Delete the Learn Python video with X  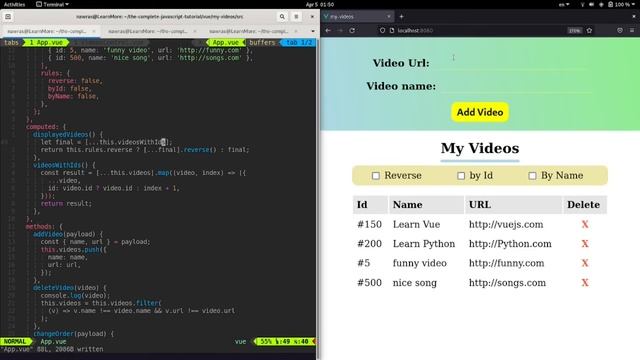click(585, 244)
